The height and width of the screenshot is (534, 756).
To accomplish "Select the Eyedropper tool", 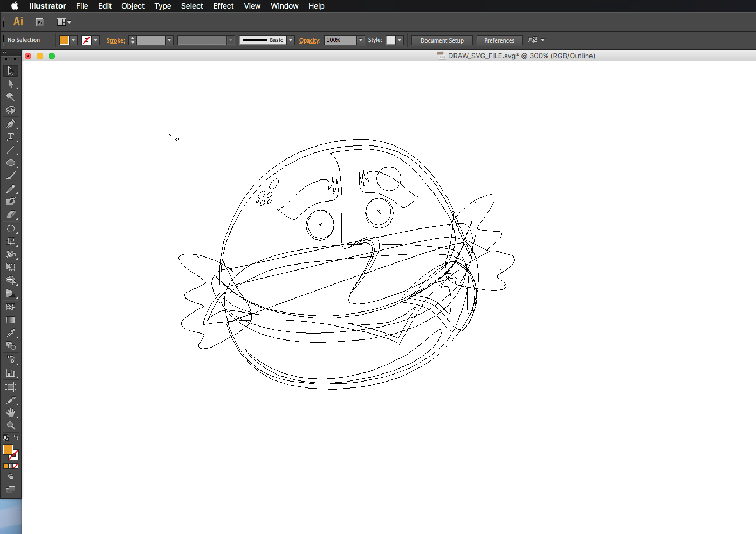I will coord(10,333).
